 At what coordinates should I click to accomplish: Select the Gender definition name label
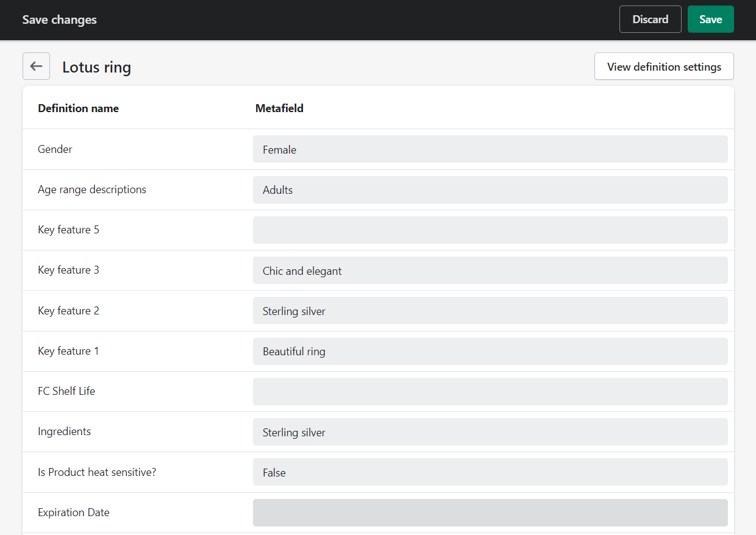pos(55,149)
